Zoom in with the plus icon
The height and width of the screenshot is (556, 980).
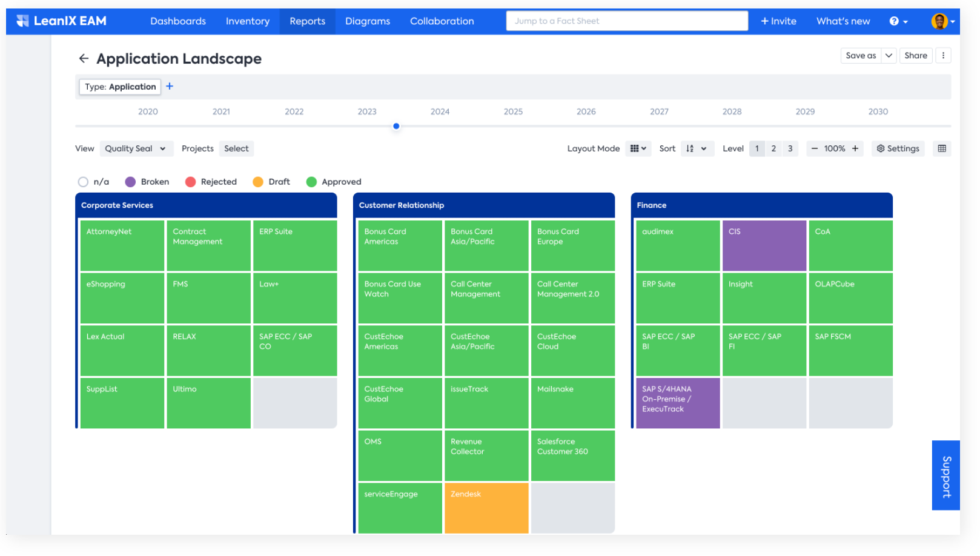pos(855,148)
